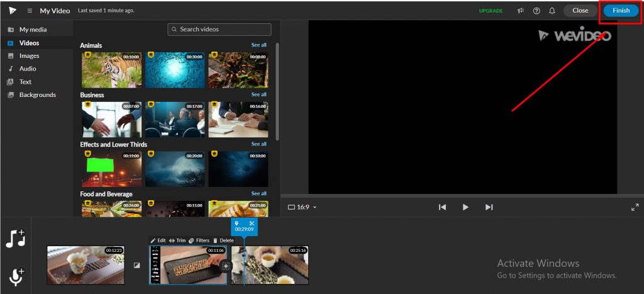Open the transition icon between first two clips
644x294 pixels.
point(136,266)
